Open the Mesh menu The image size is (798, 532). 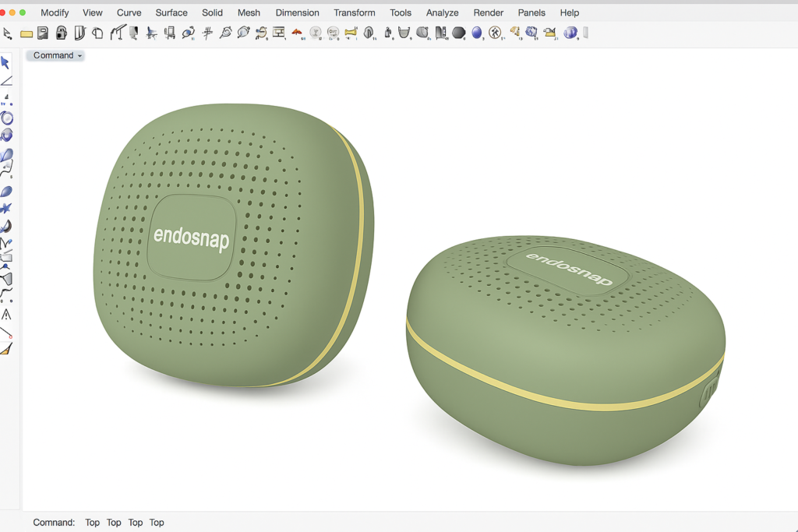(x=249, y=12)
